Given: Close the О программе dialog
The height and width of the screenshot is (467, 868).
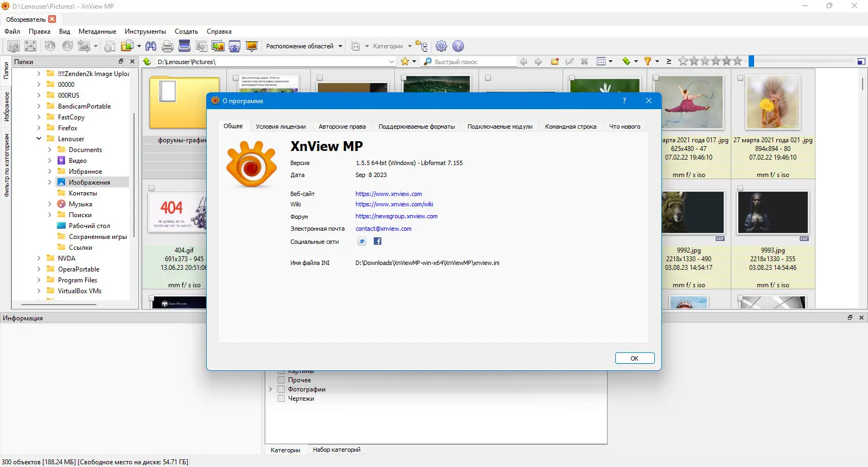Looking at the screenshot, I should [649, 100].
